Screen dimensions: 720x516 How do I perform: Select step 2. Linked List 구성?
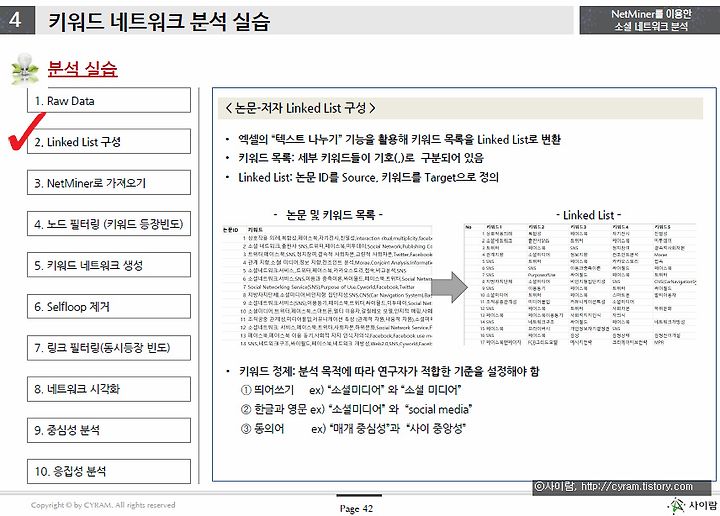pyautogui.click(x=109, y=141)
